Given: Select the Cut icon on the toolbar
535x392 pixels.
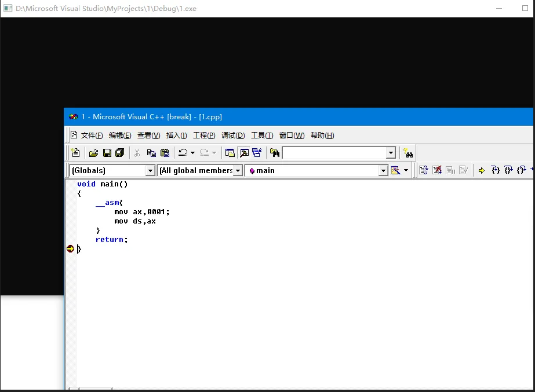Looking at the screenshot, I should pos(137,152).
